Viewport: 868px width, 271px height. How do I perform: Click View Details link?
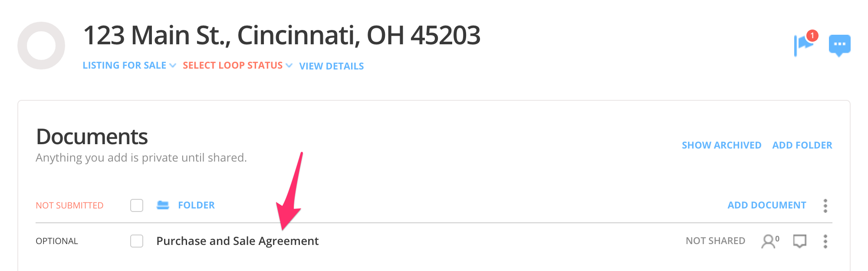332,66
